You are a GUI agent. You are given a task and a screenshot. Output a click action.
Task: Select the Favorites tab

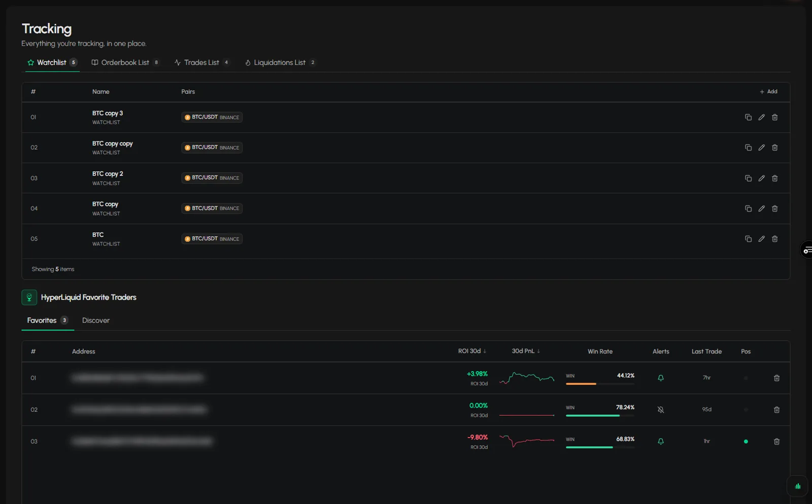click(x=47, y=320)
